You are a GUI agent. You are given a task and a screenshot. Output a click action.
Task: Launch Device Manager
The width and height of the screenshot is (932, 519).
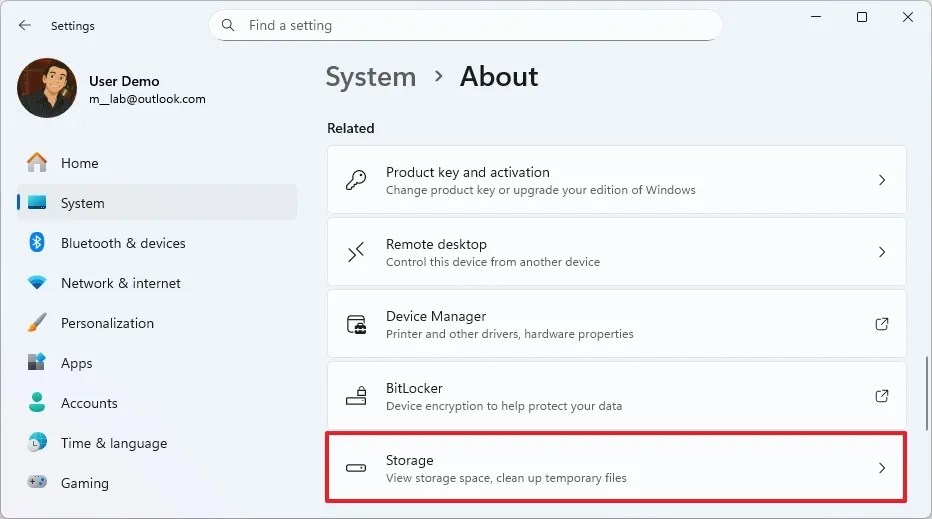tap(616, 324)
